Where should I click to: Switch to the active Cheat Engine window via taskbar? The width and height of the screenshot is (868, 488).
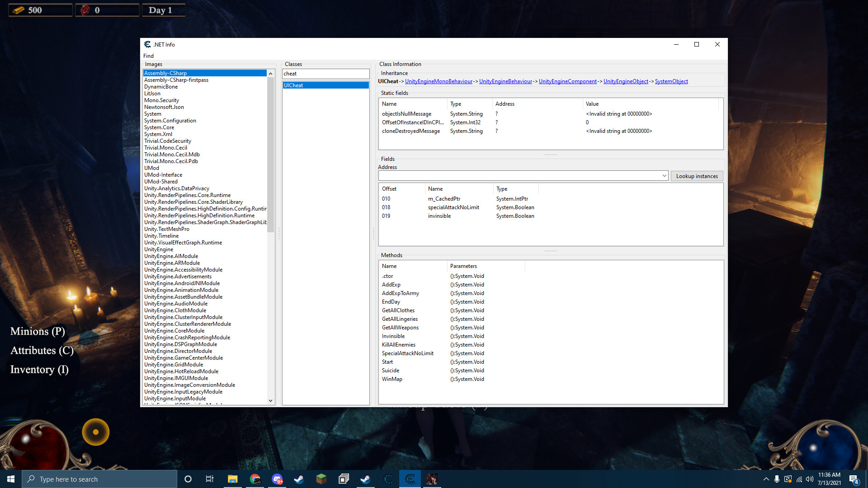[x=410, y=479]
